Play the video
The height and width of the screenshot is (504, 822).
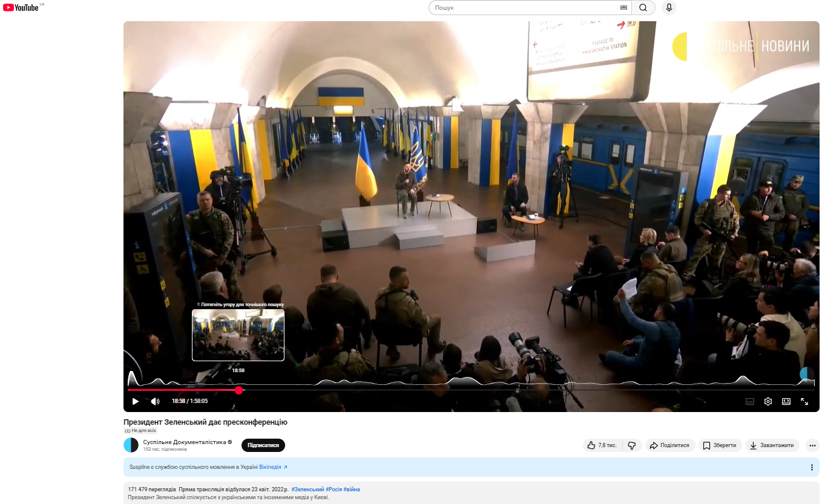pos(136,401)
